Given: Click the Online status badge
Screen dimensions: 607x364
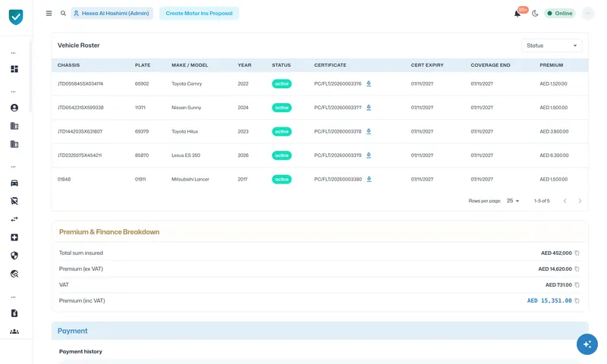Looking at the screenshot, I should tap(560, 13).
